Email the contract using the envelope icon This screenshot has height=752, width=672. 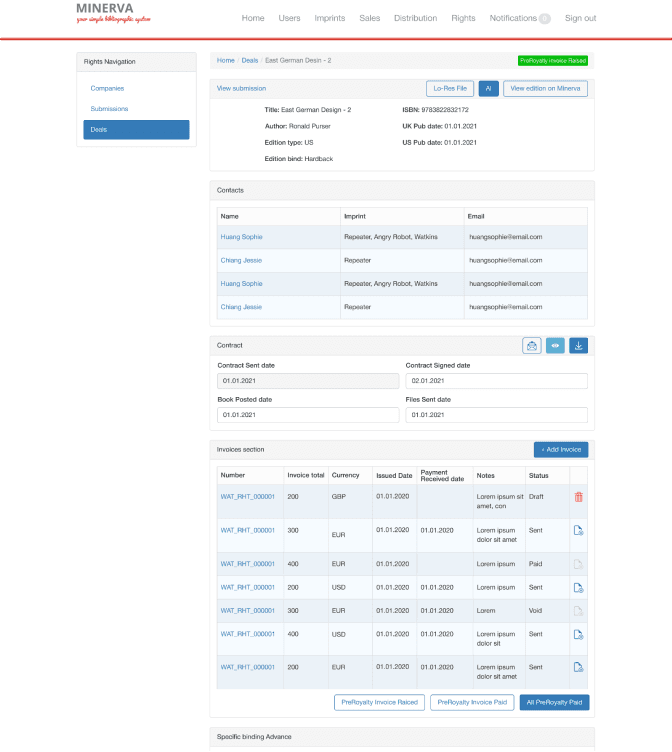point(532,346)
